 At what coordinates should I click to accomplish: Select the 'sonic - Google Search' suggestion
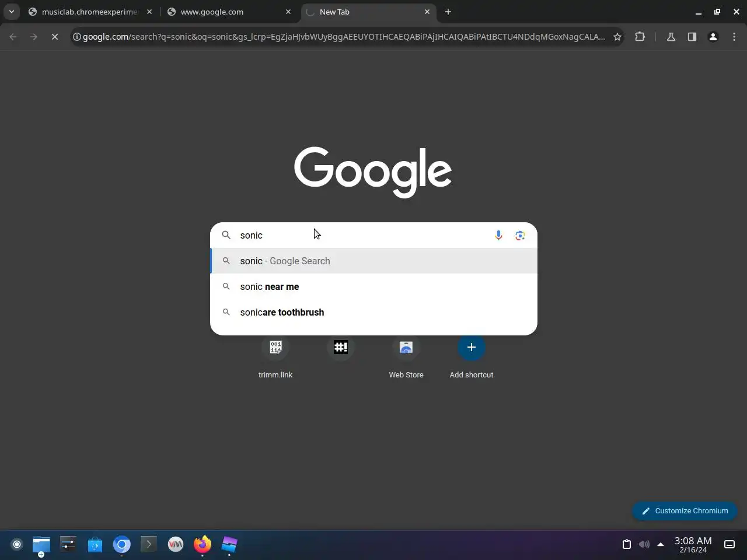pos(373,261)
